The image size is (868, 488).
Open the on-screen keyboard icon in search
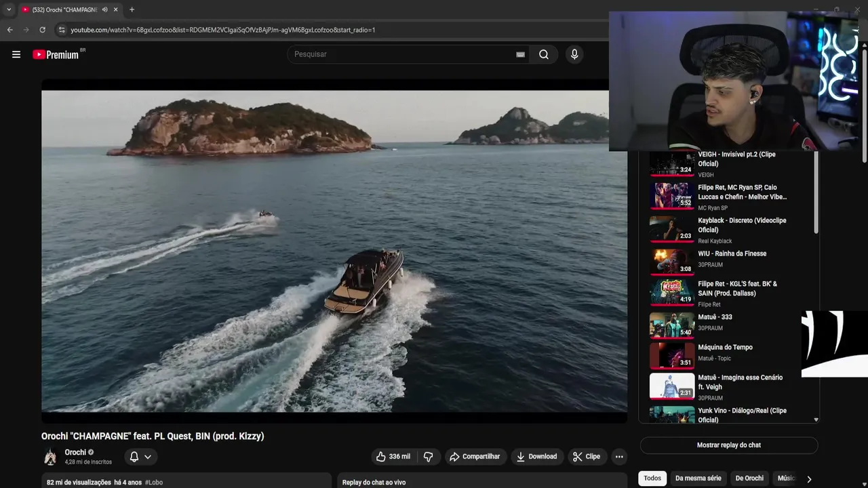coord(520,55)
